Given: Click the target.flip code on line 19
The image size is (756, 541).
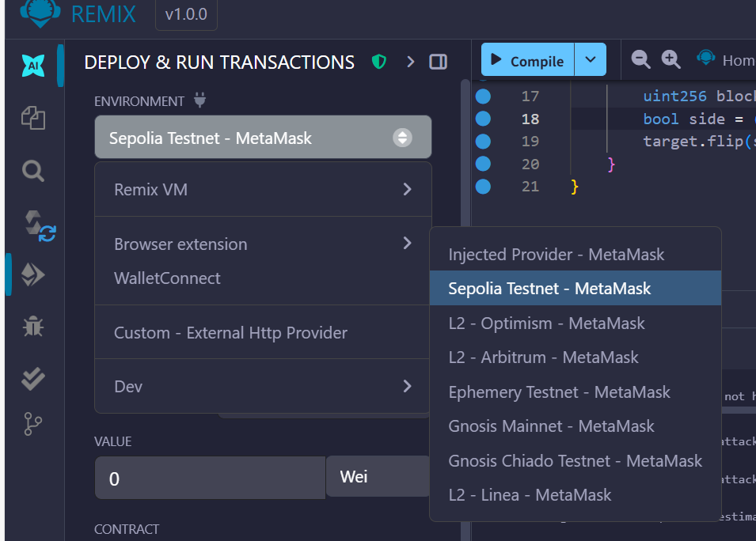Looking at the screenshot, I should [699, 141].
